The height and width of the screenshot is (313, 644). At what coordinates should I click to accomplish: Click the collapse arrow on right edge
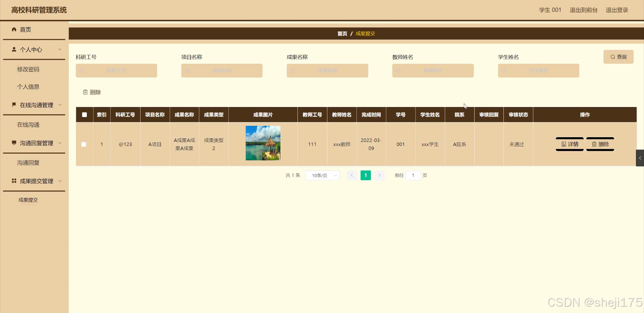640,158
